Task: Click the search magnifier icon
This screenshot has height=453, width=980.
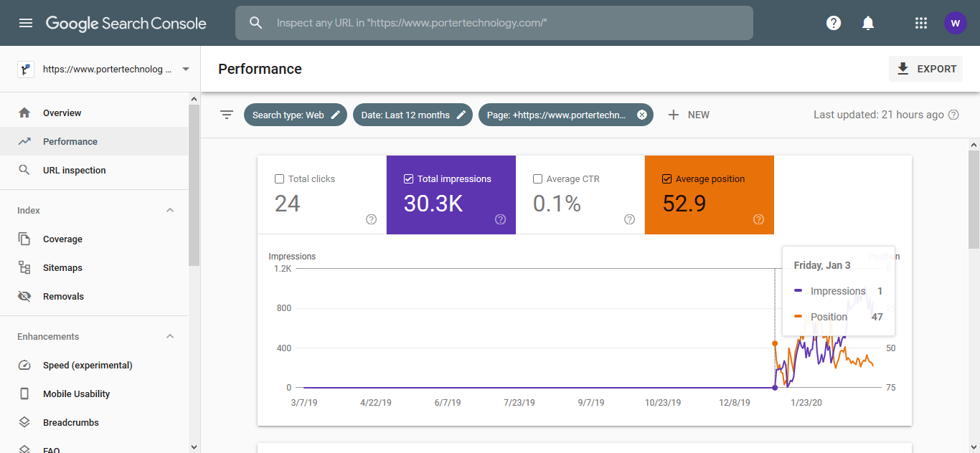Action: click(256, 23)
